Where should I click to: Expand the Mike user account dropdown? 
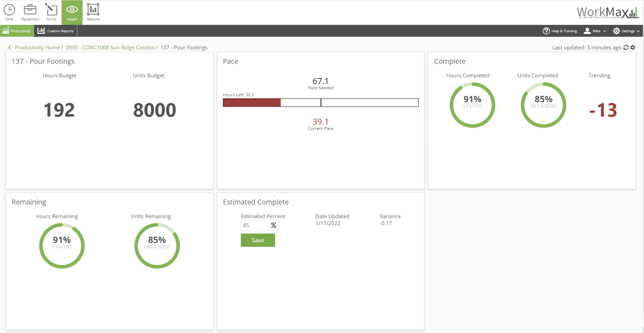pos(604,31)
